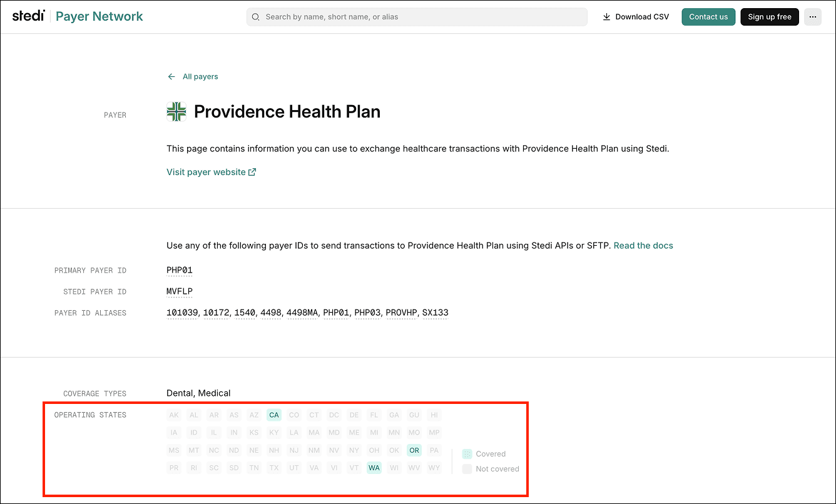Click inside the search payers input field
This screenshot has height=504, width=836.
pyautogui.click(x=416, y=17)
